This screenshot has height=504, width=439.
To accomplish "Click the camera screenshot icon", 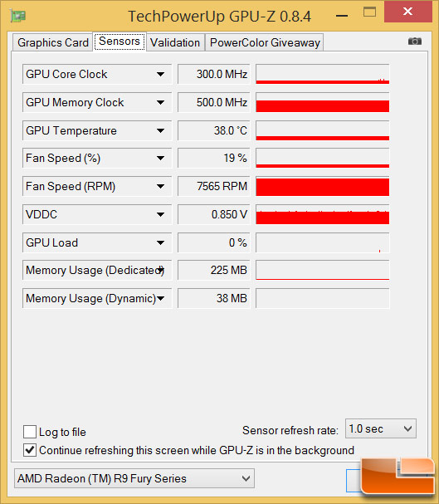I will coord(415,42).
